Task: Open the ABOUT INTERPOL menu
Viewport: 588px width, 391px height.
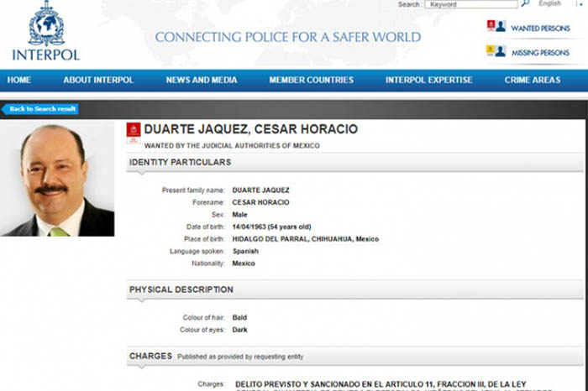Action: (98, 80)
